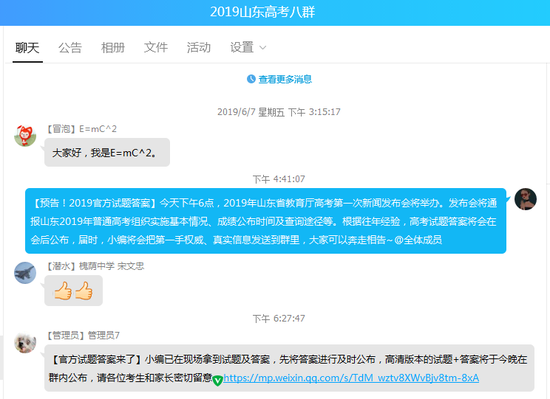Screen dimensions: 550x399
Task: Click the second thumbs-up emoji
Action: pyautogui.click(x=84, y=291)
